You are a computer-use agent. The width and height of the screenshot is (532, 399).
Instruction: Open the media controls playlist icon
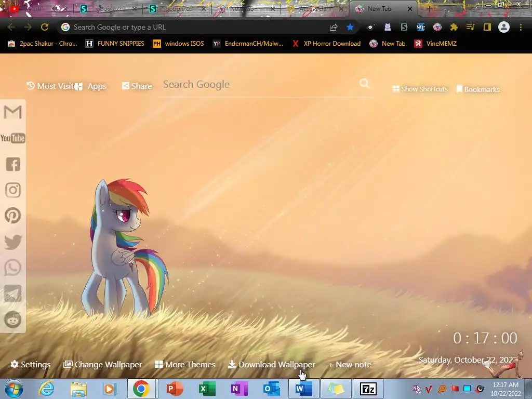tap(470, 27)
